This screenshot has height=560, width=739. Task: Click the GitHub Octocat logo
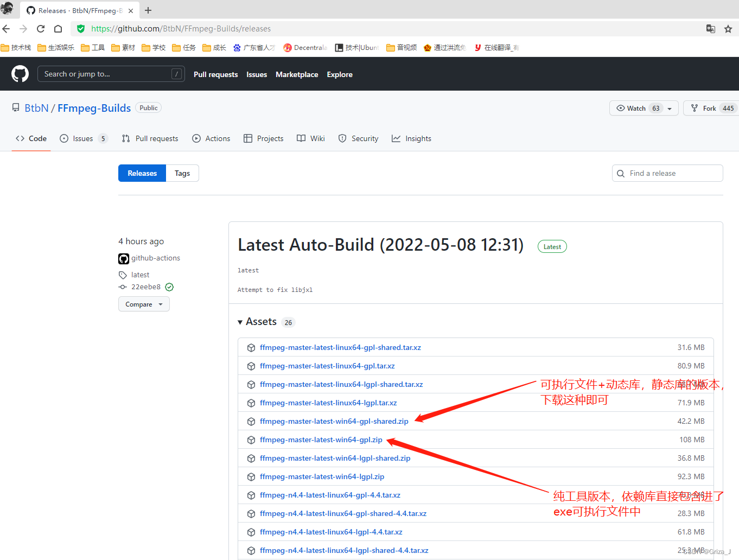click(20, 74)
